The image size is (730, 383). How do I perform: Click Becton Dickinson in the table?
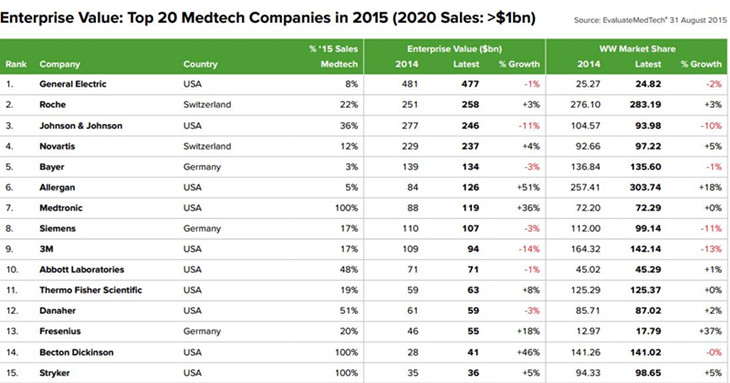click(x=76, y=352)
